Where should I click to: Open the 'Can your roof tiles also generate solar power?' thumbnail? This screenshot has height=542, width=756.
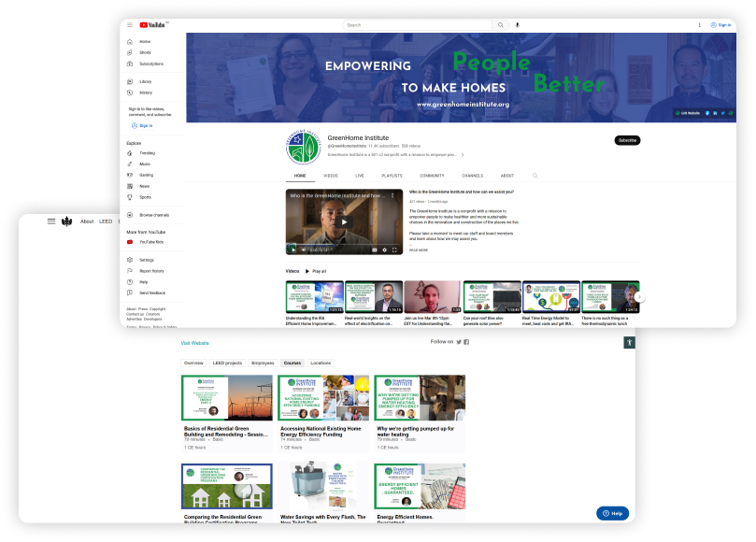[x=492, y=296]
